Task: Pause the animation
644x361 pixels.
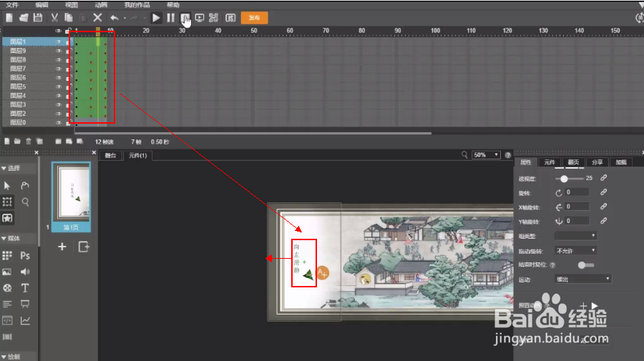Action: pos(170,18)
